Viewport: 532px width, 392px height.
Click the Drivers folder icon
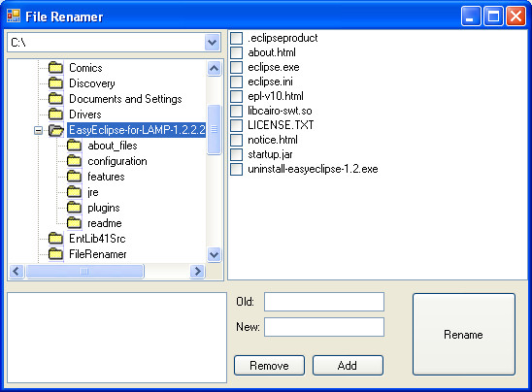[x=55, y=114]
